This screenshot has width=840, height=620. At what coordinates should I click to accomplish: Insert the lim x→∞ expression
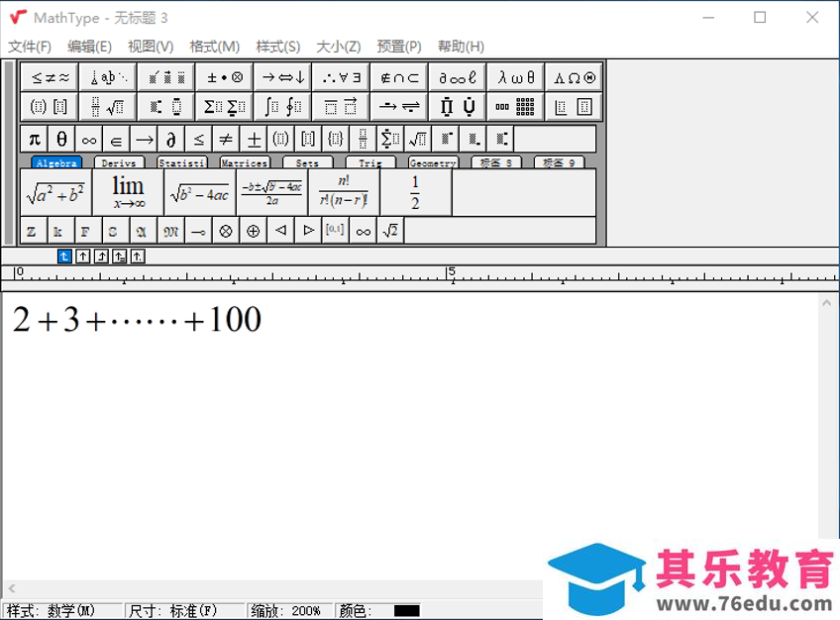coord(128,193)
